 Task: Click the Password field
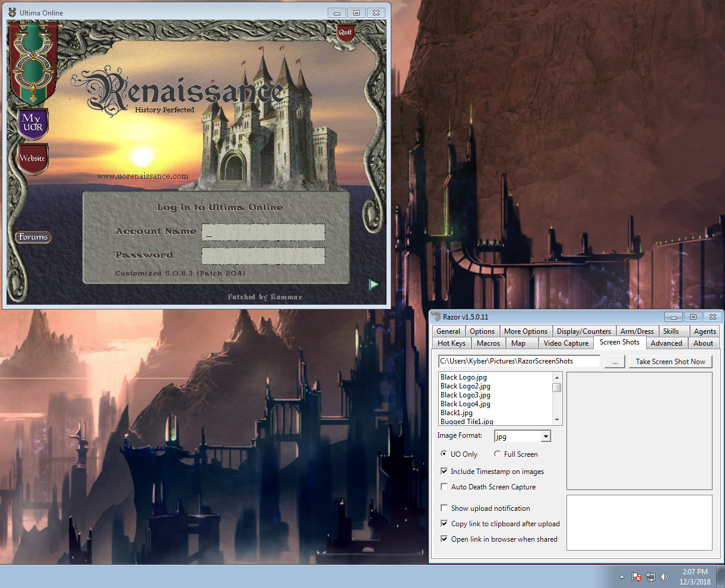[x=263, y=256]
